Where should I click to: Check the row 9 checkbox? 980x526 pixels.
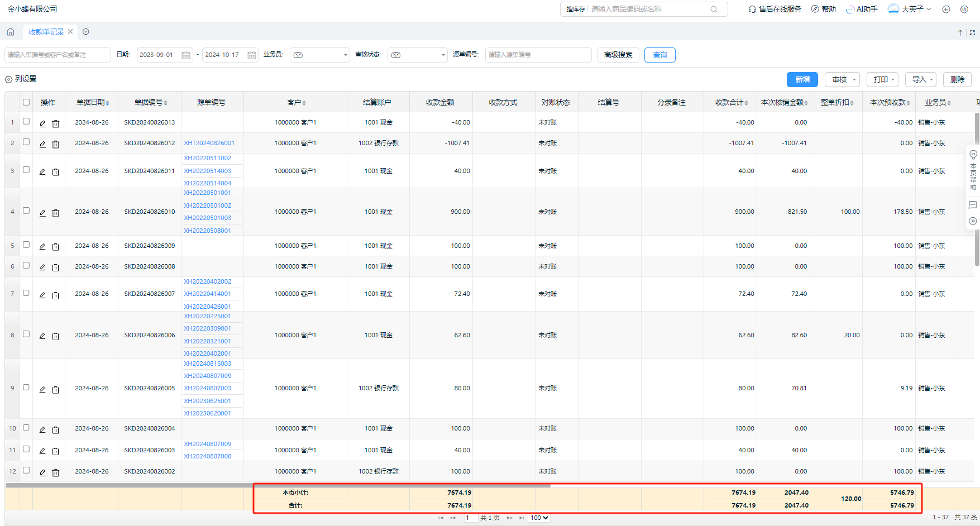[x=26, y=387]
